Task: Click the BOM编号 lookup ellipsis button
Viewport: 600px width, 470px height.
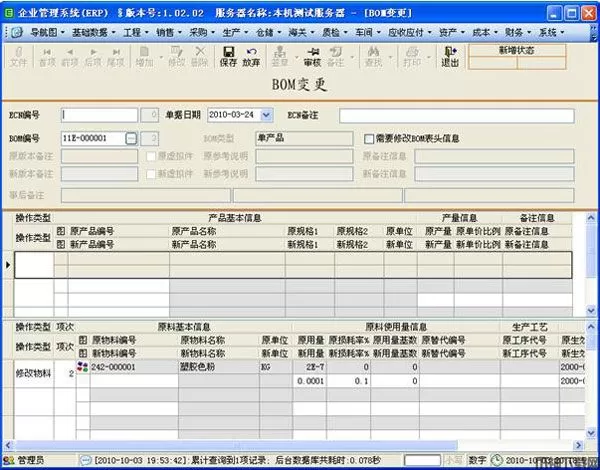Action: (132, 138)
